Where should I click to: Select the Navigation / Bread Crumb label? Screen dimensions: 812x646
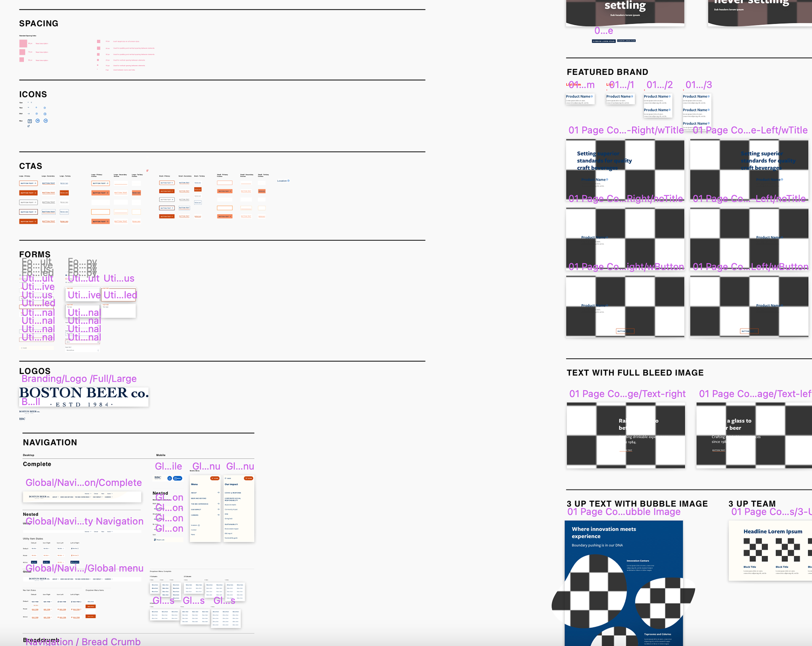pos(83,642)
